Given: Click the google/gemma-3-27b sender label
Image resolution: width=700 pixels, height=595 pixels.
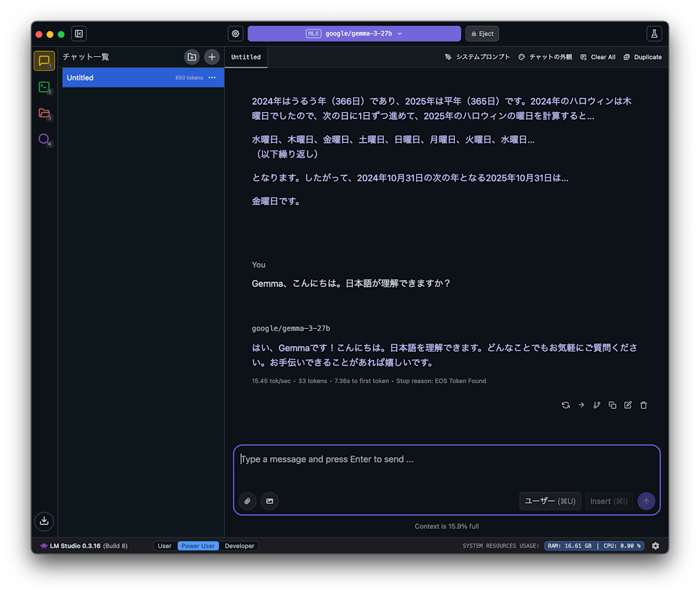Looking at the screenshot, I should (291, 328).
